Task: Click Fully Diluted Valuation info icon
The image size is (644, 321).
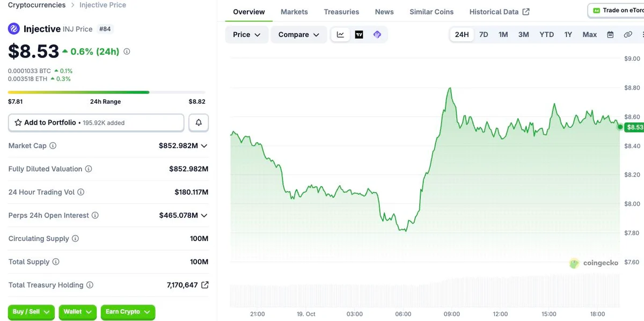Action: pyautogui.click(x=89, y=169)
